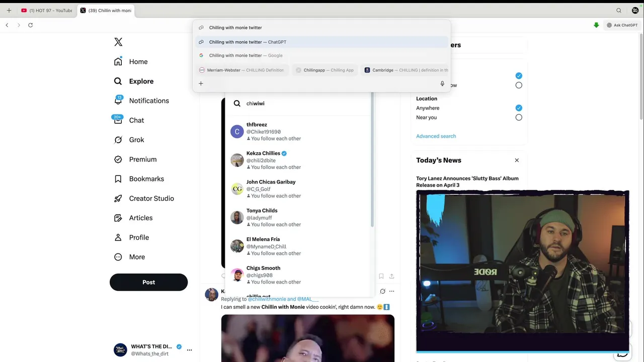Select the second People filter radio button

(x=519, y=85)
